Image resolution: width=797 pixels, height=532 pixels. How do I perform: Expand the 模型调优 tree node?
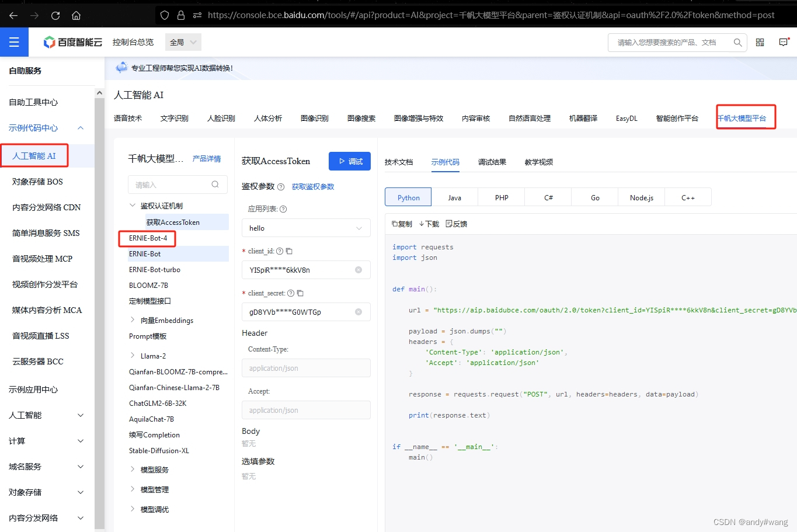[x=133, y=509]
